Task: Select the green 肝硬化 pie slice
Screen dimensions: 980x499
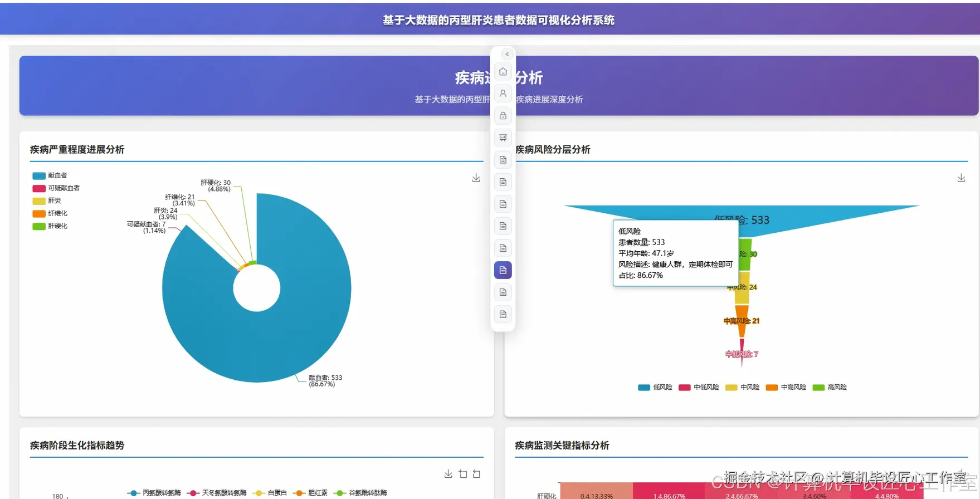Action: click(x=253, y=262)
